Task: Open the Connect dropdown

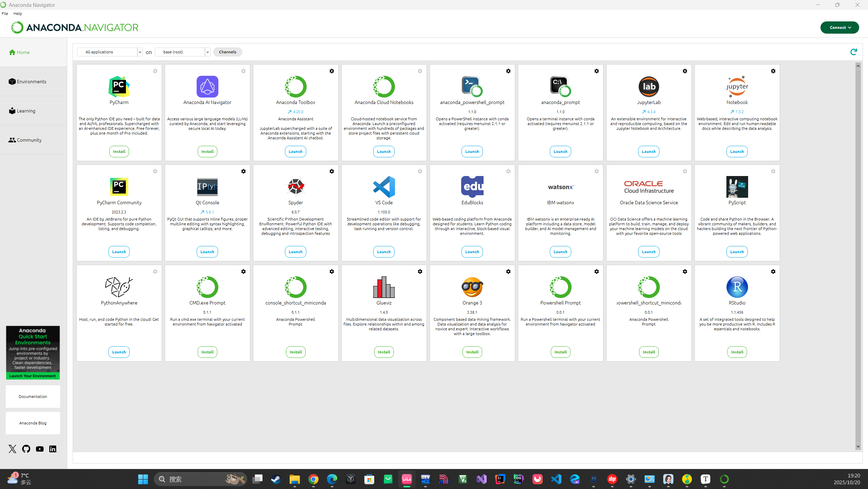Action: pyautogui.click(x=839, y=28)
